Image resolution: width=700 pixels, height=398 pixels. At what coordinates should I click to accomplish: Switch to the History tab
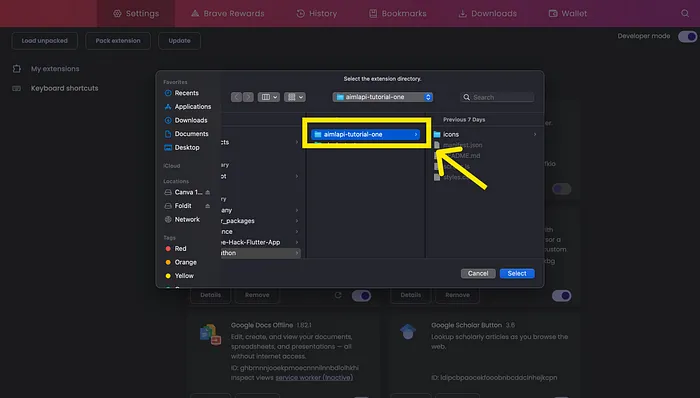tap(317, 13)
